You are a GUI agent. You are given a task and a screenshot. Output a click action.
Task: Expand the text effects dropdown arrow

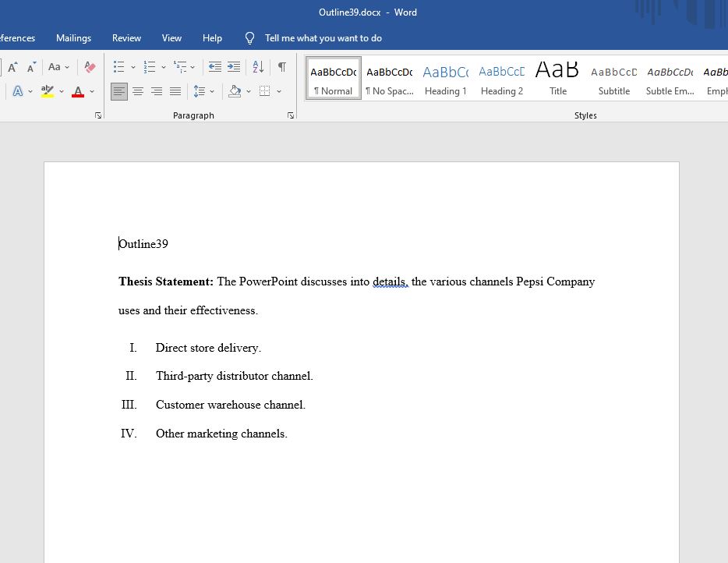(30, 91)
